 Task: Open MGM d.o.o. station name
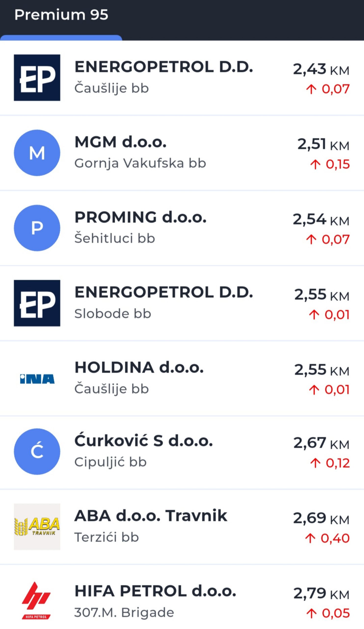(x=121, y=142)
